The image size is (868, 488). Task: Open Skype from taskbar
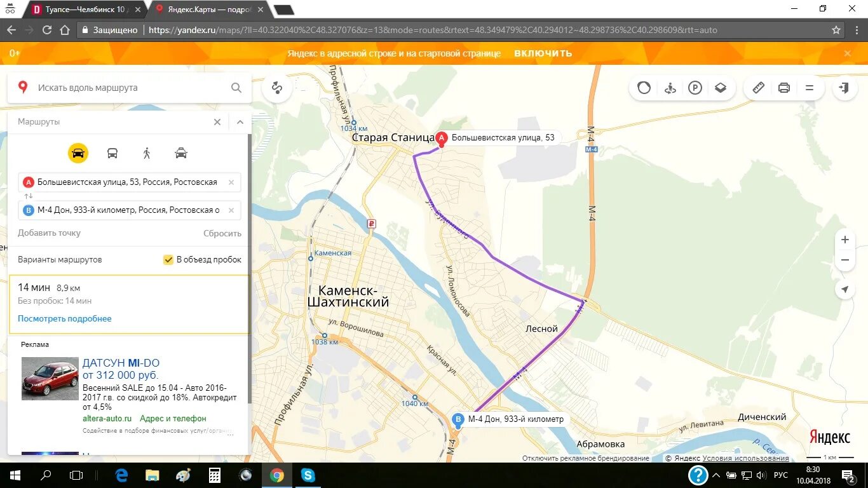coord(308,475)
